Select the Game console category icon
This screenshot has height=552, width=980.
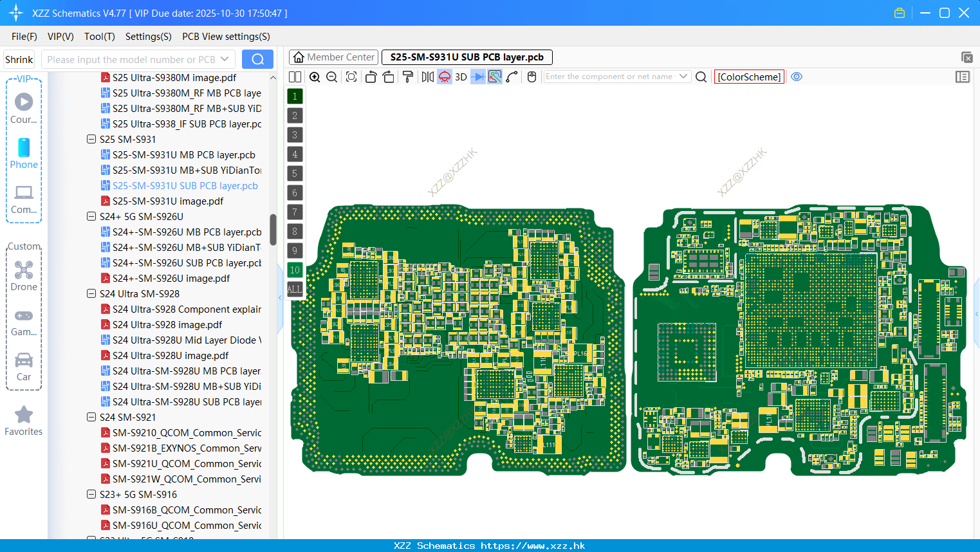[x=24, y=322]
